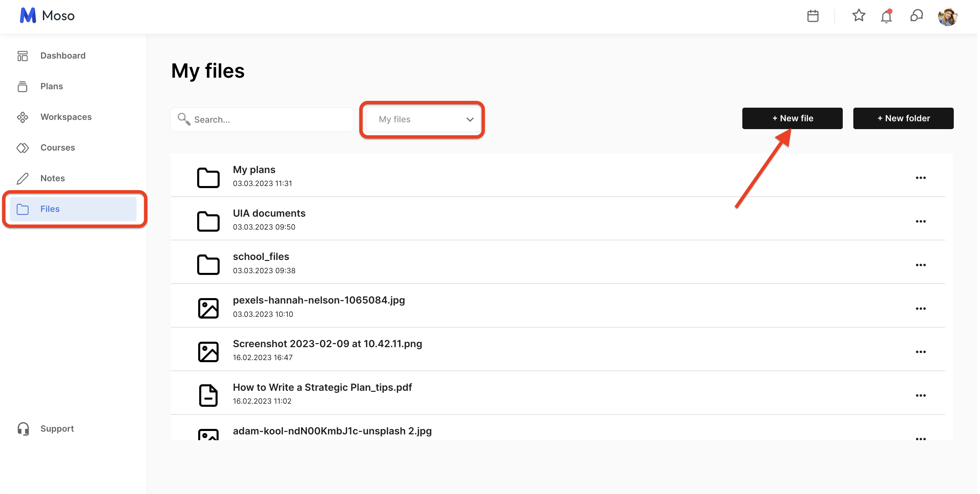The width and height of the screenshot is (980, 494).
Task: Open pexels-hannah-nelson-1065084.jpg file
Action: (x=318, y=300)
